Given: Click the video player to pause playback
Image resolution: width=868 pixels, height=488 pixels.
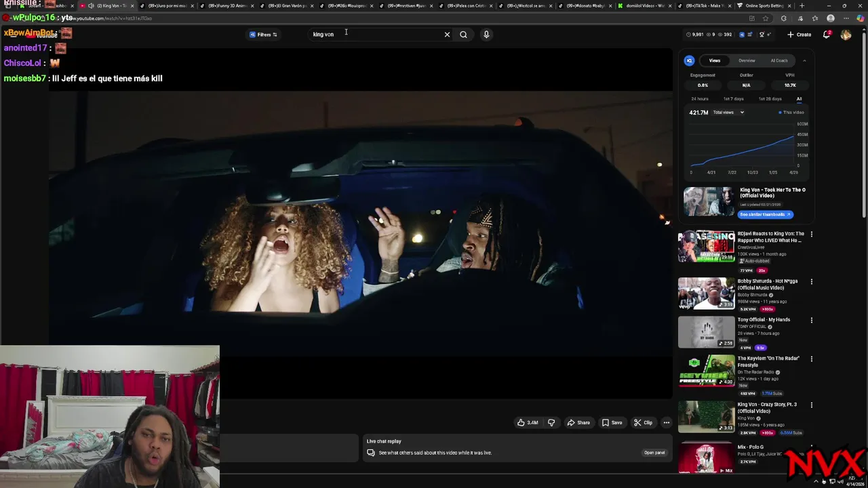Looking at the screenshot, I should [x=360, y=222].
